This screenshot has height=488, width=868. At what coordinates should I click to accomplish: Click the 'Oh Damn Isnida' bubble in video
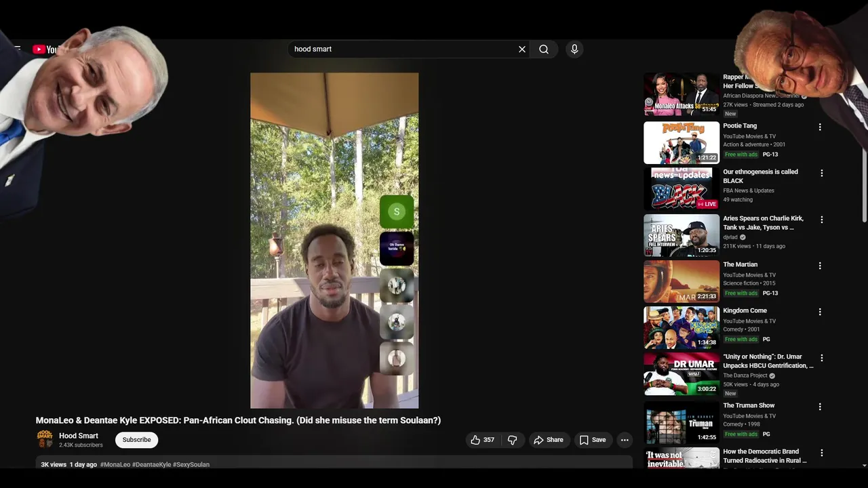(x=397, y=248)
